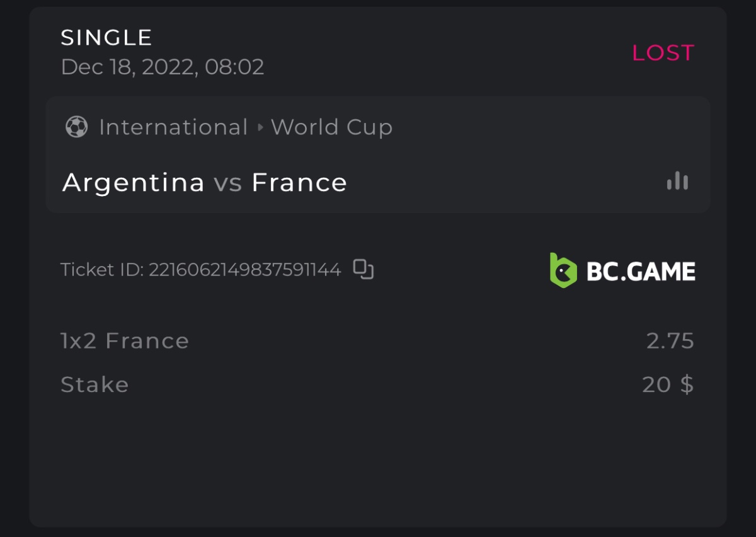Click the breadcrumb arrow before World Cup
Viewport: 756px width, 537px height.
coord(260,127)
